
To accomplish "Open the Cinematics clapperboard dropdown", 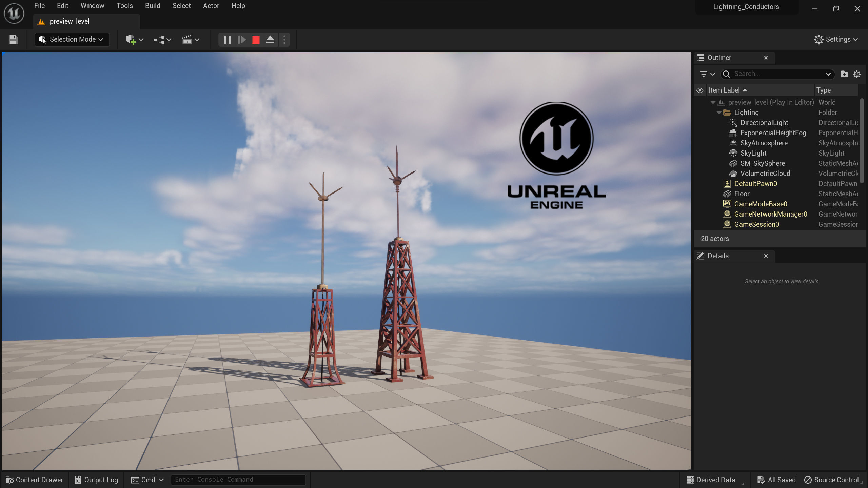I will coord(191,40).
